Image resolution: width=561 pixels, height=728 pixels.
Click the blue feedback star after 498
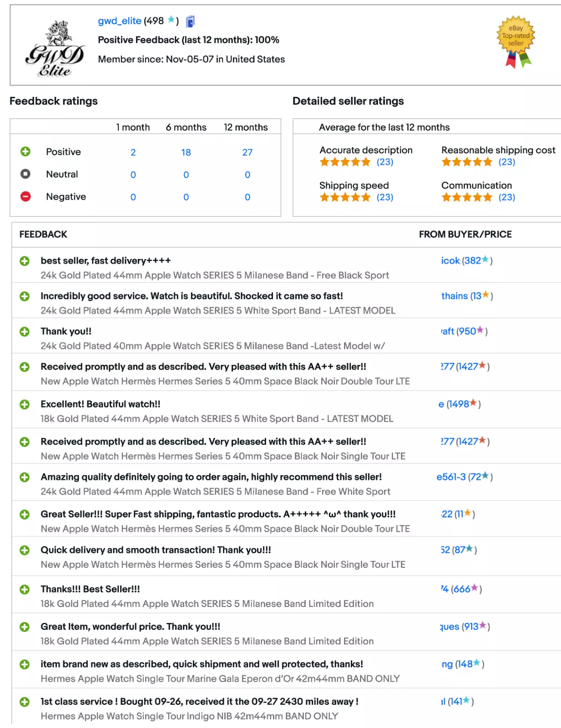[x=171, y=20]
